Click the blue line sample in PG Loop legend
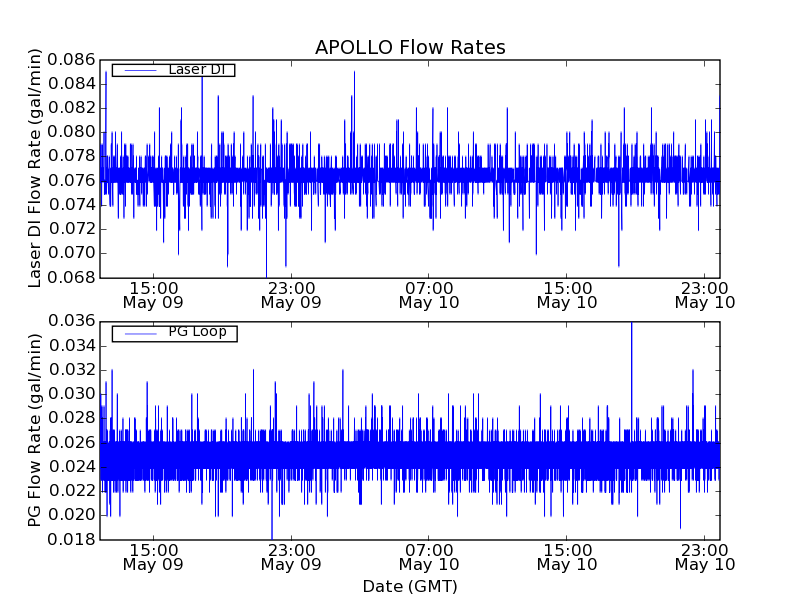 click(139, 333)
